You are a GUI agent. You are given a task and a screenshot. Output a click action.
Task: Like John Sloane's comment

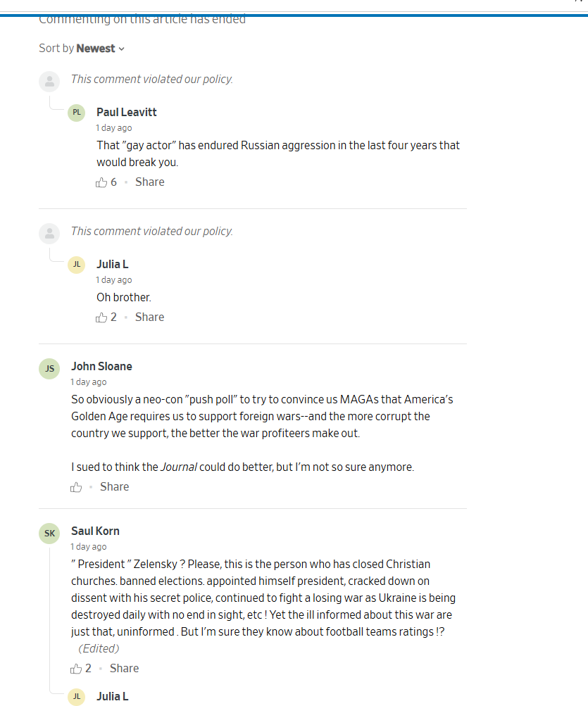76,487
